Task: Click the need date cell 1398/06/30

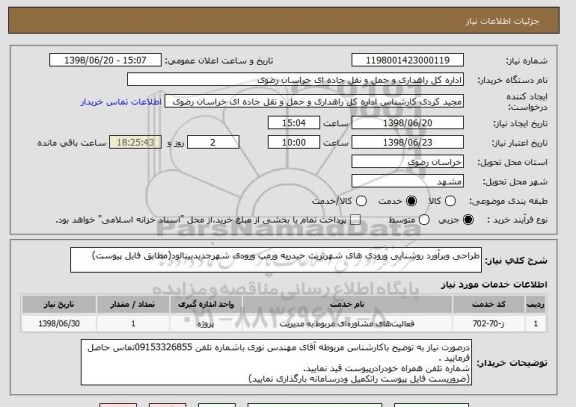Action: pyautogui.click(x=59, y=324)
